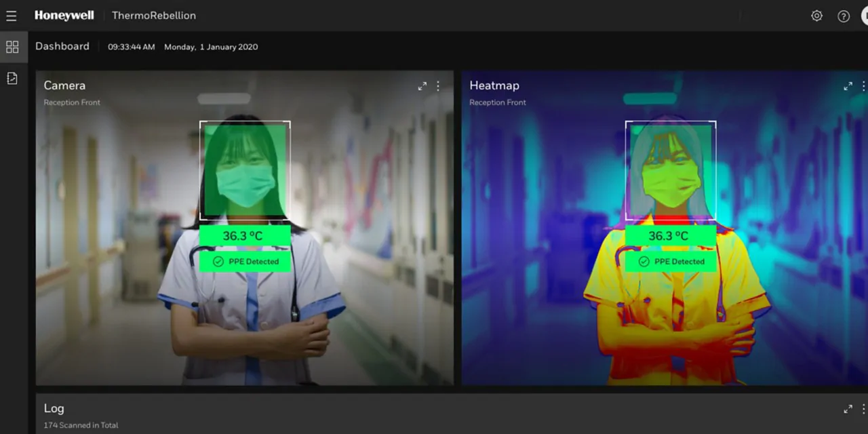This screenshot has width=868, height=434.
Task: Click the PPE Detected badge in Heatmap view
Action: coord(671,262)
